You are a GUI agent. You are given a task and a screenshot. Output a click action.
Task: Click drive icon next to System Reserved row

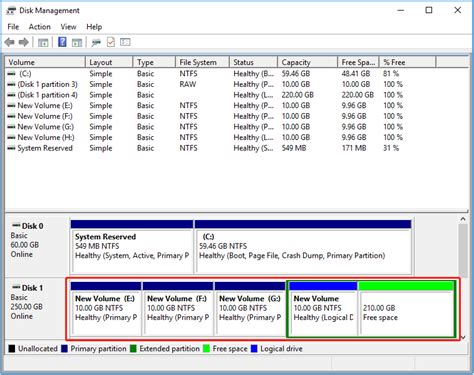tap(11, 148)
